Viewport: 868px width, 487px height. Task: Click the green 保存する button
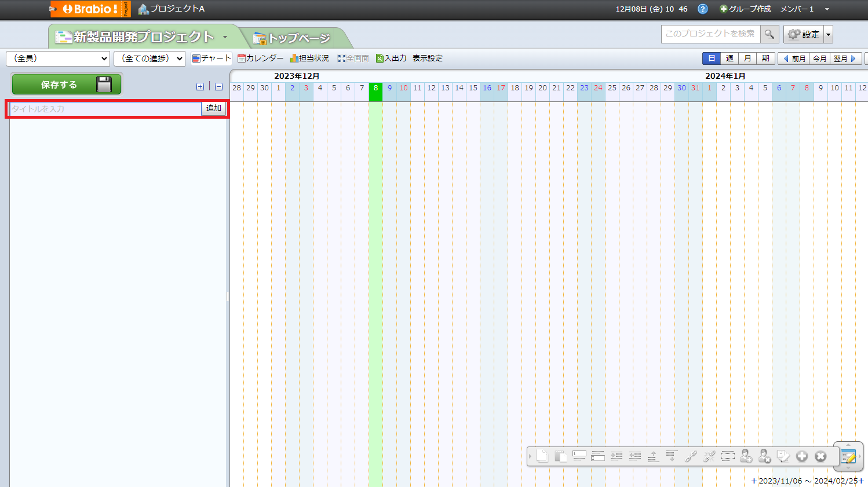tap(66, 85)
